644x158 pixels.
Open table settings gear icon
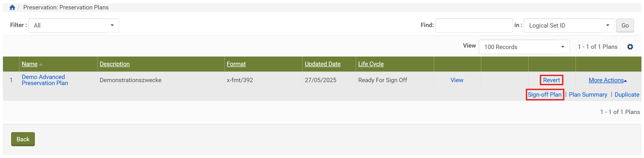point(630,47)
